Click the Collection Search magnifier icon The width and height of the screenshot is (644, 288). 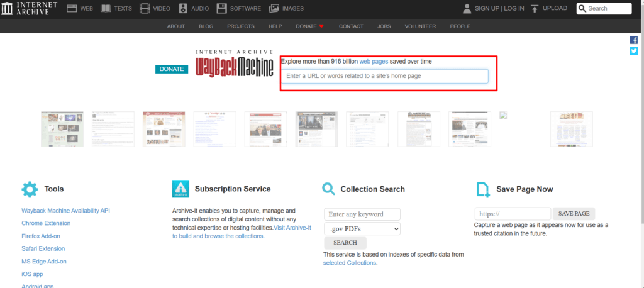click(x=328, y=189)
